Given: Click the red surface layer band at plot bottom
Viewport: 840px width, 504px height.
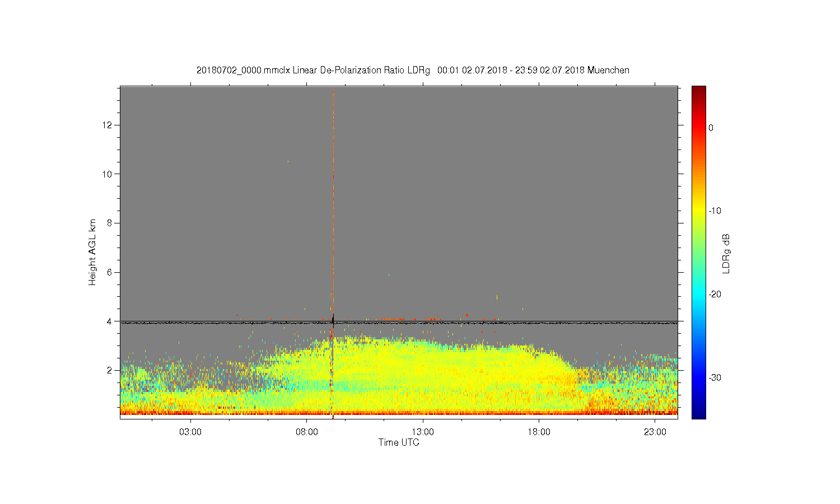Looking at the screenshot, I should (x=399, y=413).
